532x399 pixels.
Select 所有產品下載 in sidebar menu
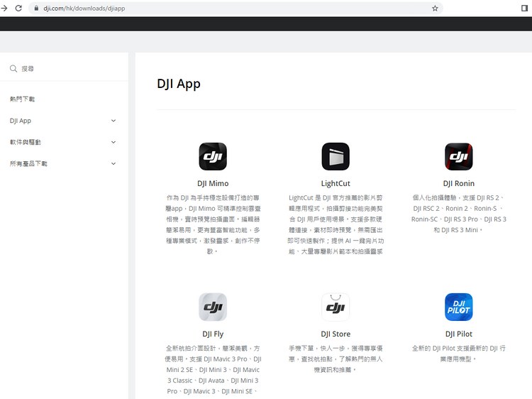click(28, 163)
